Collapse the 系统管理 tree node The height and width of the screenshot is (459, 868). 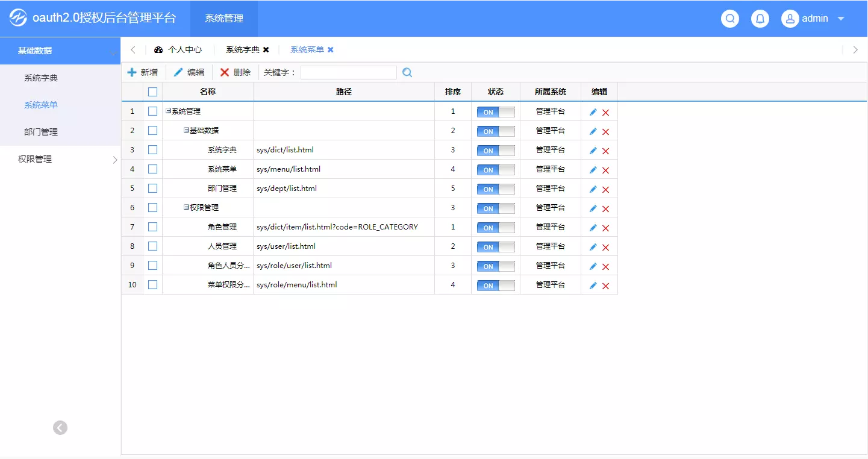(168, 111)
